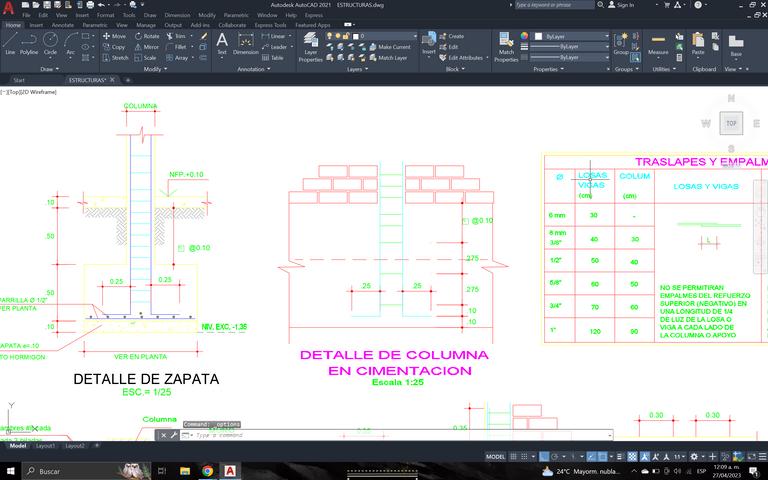The width and height of the screenshot is (768, 480).
Task: Activate the Mirror command
Action: tap(147, 47)
